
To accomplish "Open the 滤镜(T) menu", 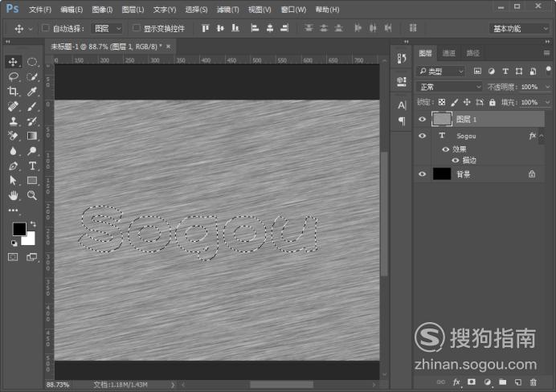I will pos(228,10).
